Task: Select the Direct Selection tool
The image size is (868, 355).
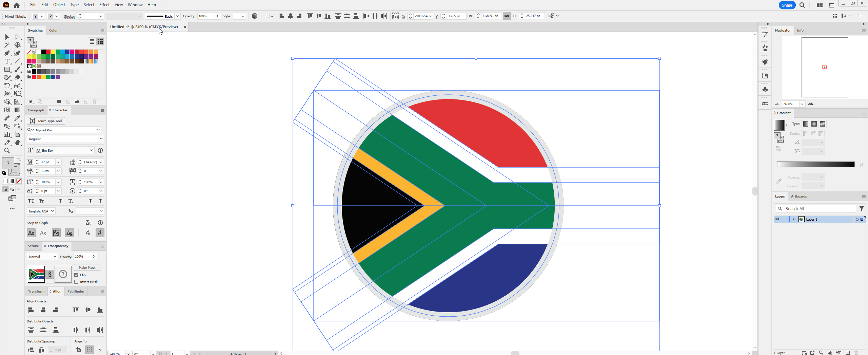Action: pyautogui.click(x=17, y=37)
